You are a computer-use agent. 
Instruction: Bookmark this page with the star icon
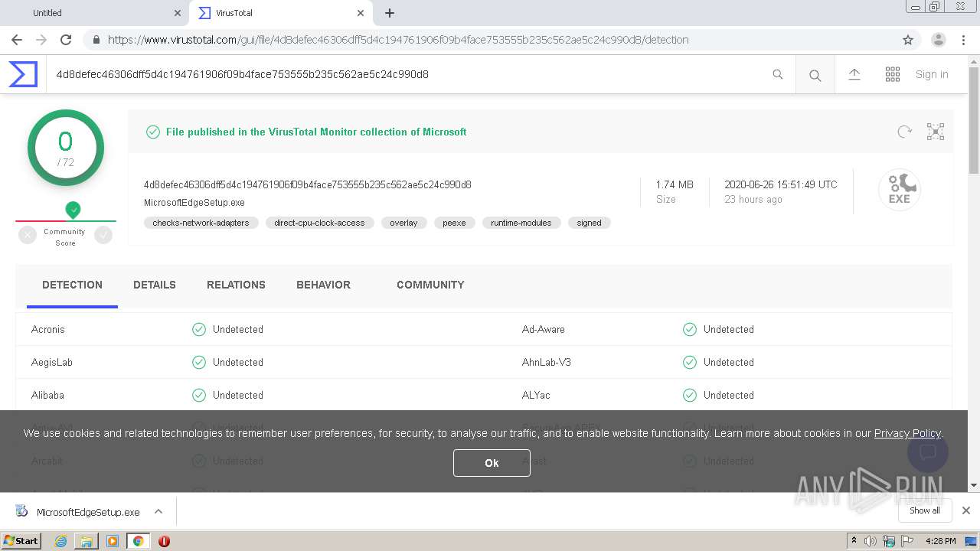908,40
